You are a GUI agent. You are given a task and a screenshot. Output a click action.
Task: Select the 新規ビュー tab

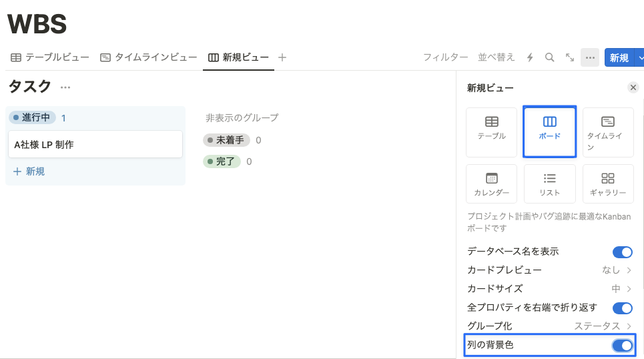239,57
